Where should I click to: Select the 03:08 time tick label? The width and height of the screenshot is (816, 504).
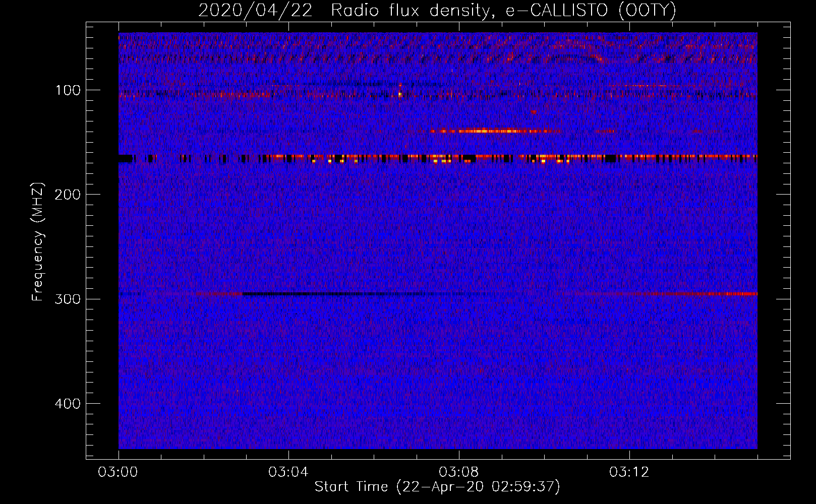click(459, 472)
